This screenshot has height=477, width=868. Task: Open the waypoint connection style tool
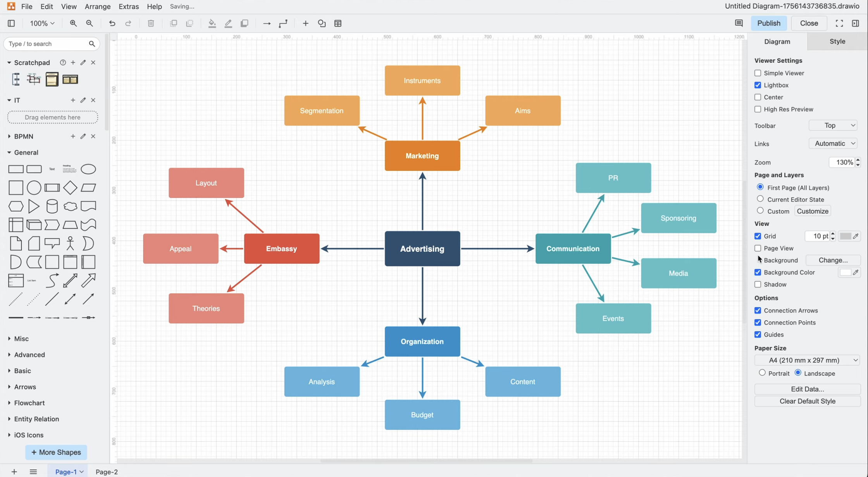283,23
